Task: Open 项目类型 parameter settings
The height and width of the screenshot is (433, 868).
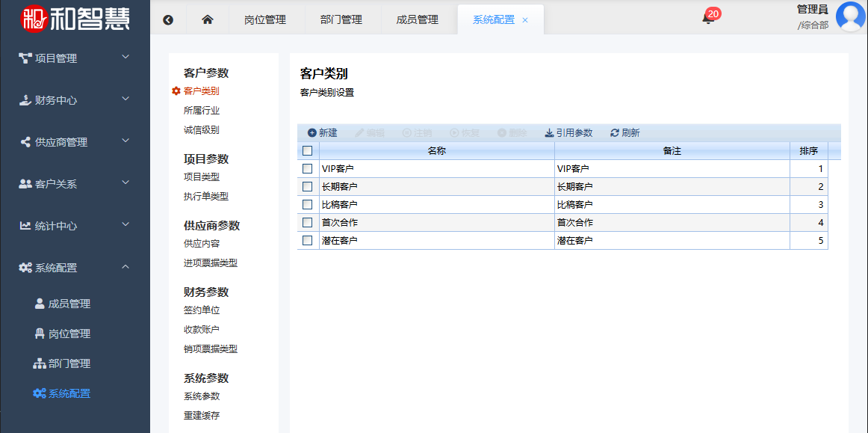Action: click(202, 176)
